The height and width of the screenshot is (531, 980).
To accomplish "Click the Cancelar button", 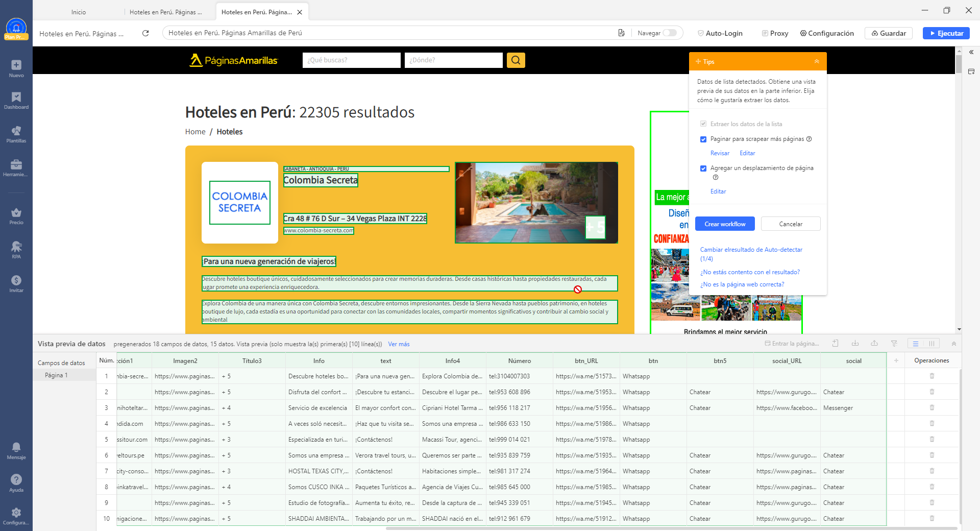I will (791, 224).
